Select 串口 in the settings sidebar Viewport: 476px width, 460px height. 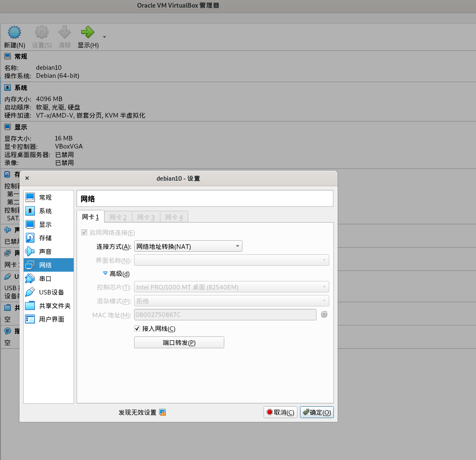tap(49, 278)
